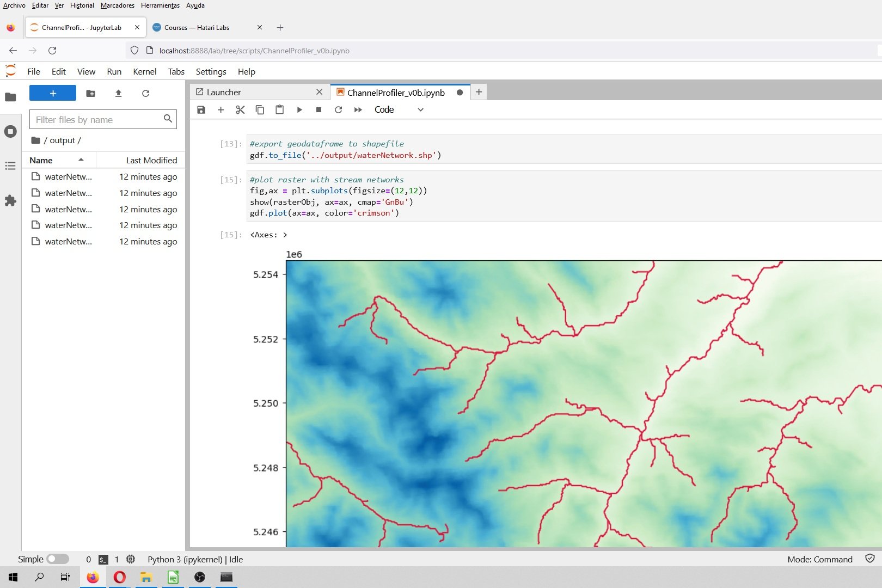Toggle Simple mode in the status bar
Image resolution: width=882 pixels, height=588 pixels.
point(56,559)
